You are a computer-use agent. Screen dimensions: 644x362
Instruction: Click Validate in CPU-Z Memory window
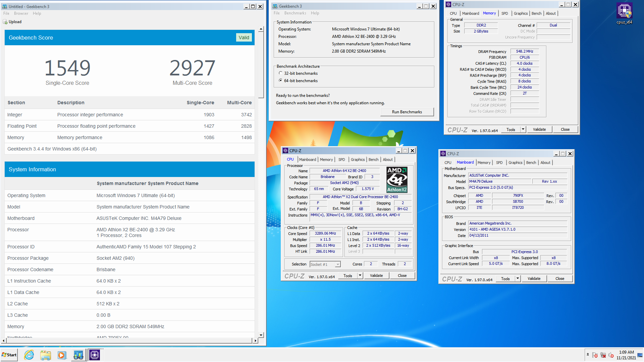[x=539, y=129]
